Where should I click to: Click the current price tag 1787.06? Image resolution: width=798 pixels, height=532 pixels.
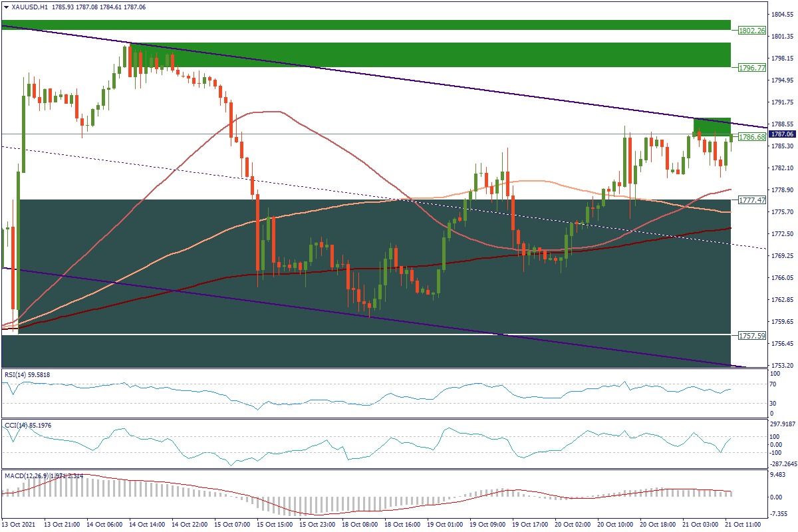point(783,134)
